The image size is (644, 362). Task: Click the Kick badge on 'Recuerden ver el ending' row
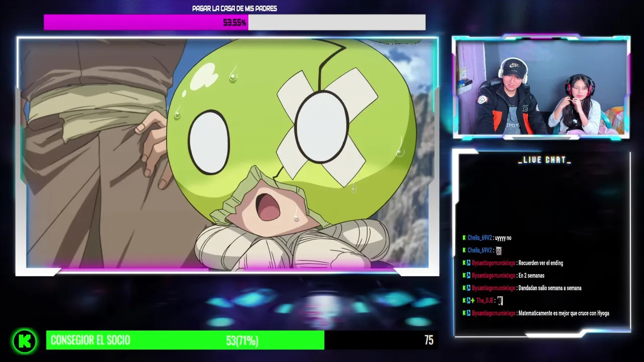pyautogui.click(x=464, y=263)
